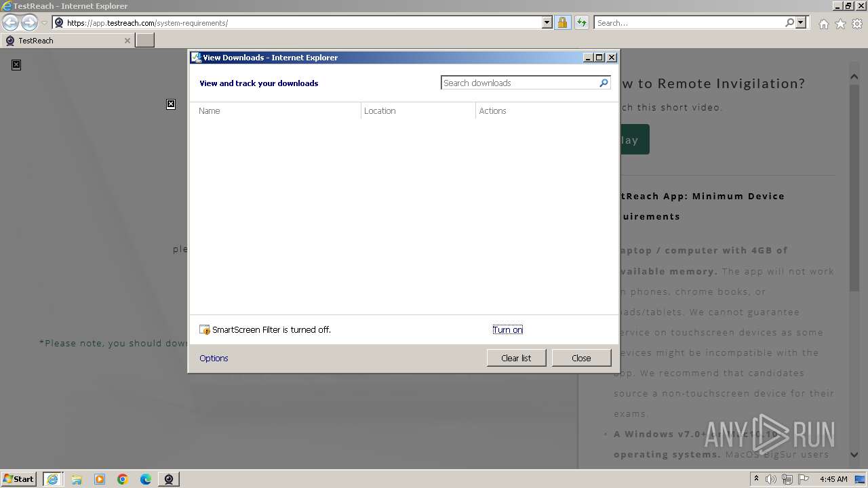Click Turn on SmartScreen link

pyautogui.click(x=508, y=329)
